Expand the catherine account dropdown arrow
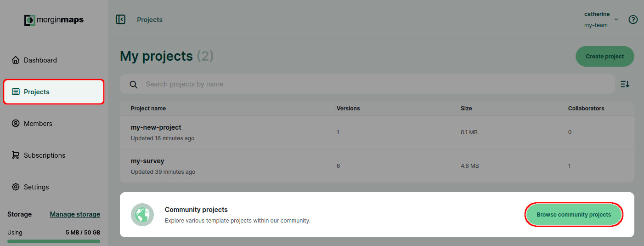 pos(616,20)
